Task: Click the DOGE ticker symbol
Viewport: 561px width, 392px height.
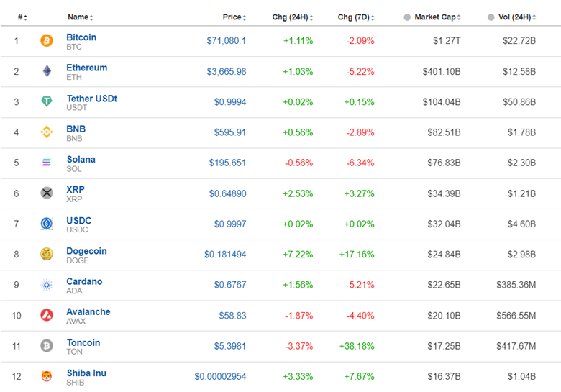Action: tap(78, 260)
